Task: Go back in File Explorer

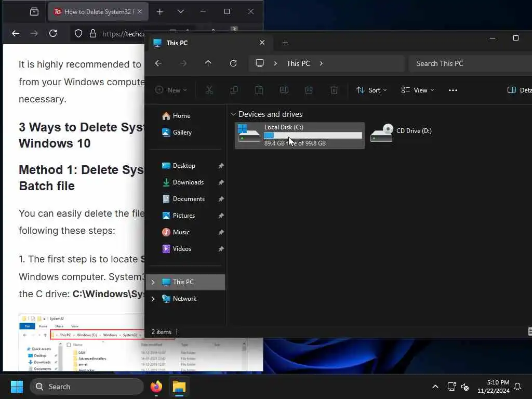Action: click(x=158, y=63)
